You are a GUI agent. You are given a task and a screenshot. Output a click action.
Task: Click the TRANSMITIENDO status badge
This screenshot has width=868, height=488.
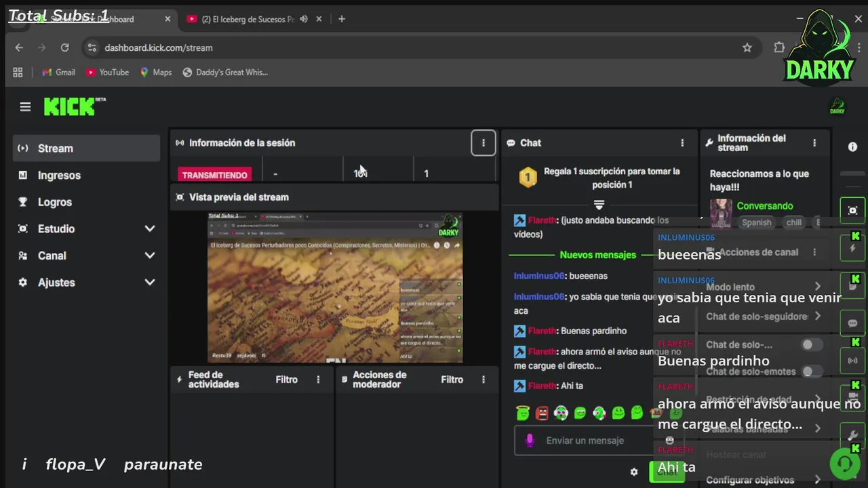(x=214, y=175)
